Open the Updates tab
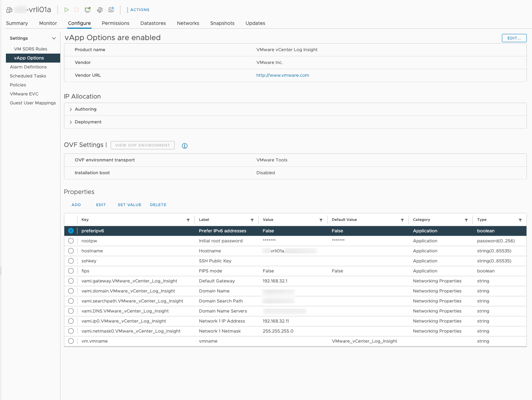532x400 pixels. [x=255, y=23]
